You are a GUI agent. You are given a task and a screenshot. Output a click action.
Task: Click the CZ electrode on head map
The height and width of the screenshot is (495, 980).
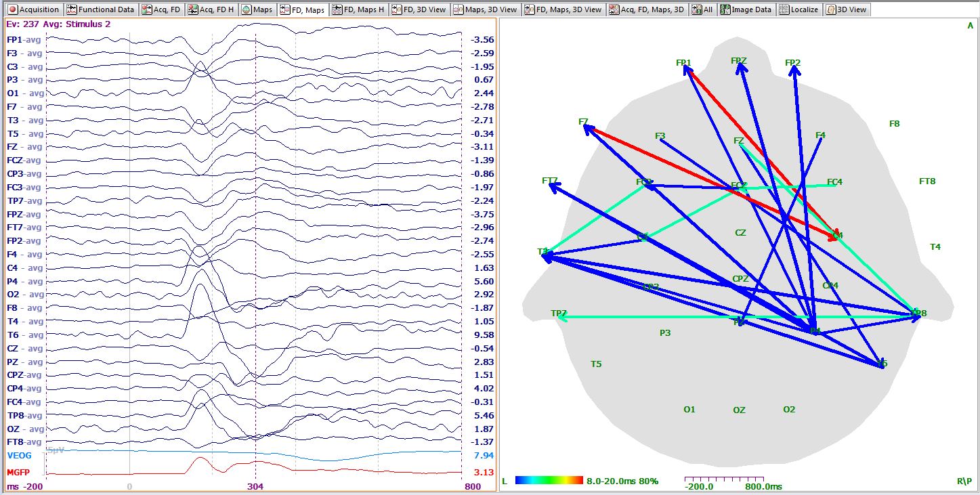[740, 233]
